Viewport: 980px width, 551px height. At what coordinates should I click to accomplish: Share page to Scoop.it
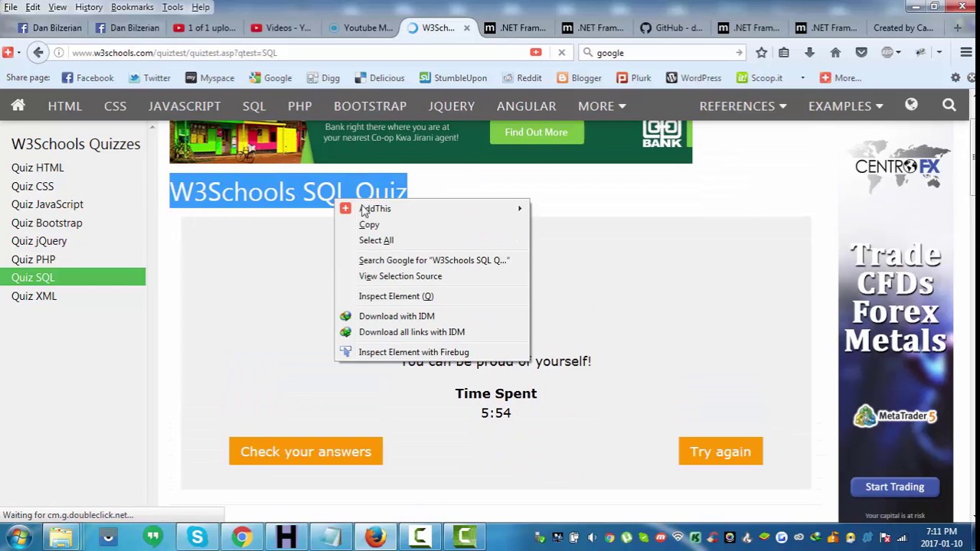[759, 78]
